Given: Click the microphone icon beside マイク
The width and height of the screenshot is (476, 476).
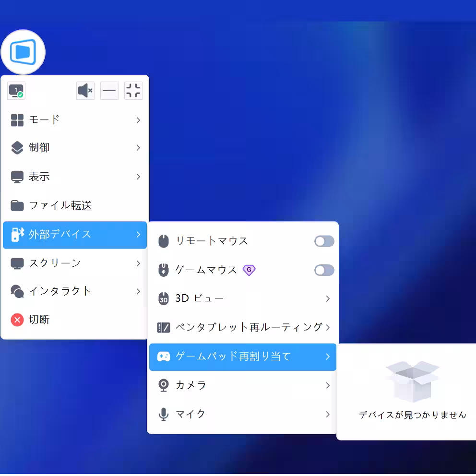Looking at the screenshot, I should (x=163, y=414).
